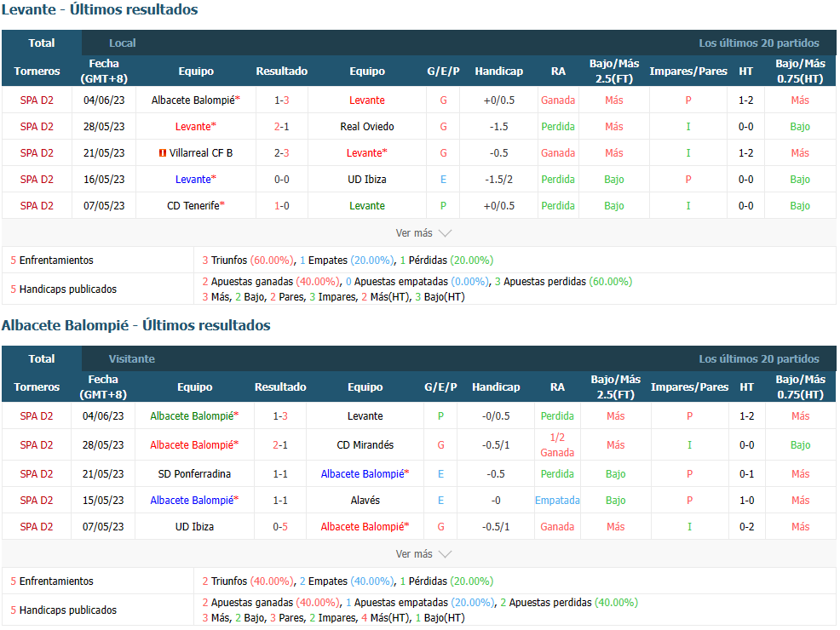
Task: Open CD Mirandés team link
Action: click(x=365, y=444)
